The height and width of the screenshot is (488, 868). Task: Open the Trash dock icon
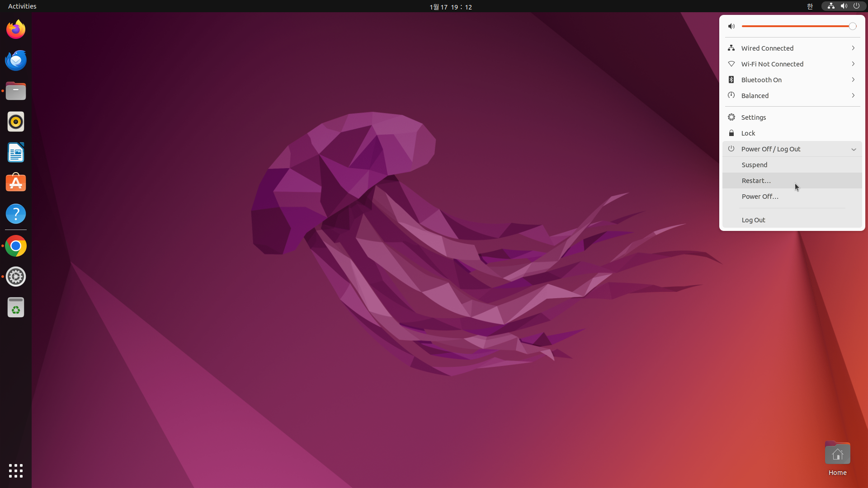(16, 307)
